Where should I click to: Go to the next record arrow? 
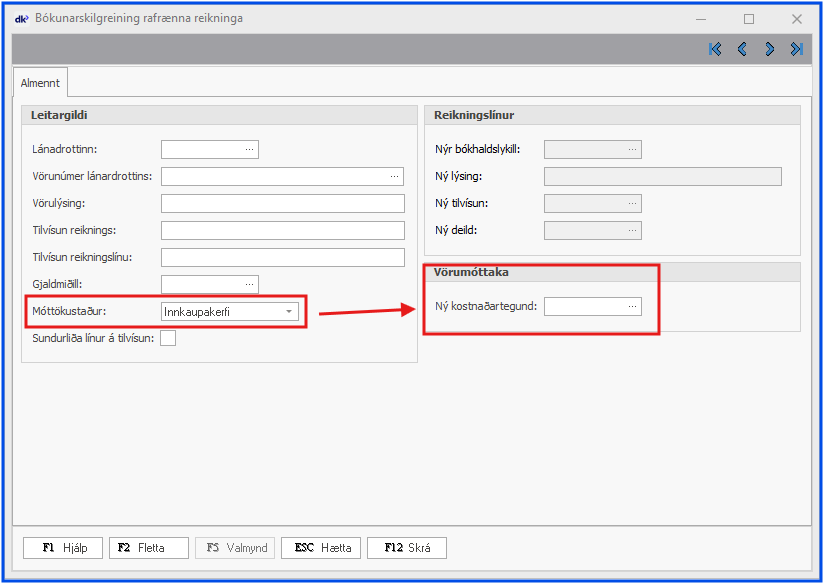click(770, 49)
